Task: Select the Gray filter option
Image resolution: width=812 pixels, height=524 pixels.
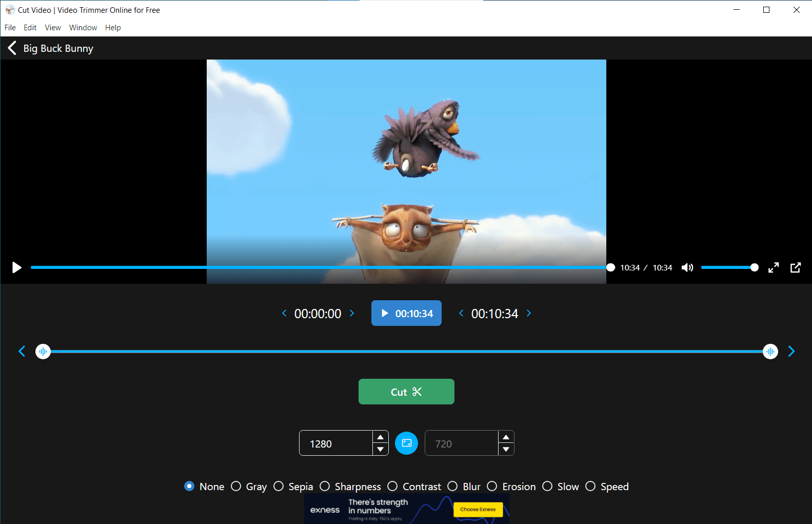Action: click(x=249, y=487)
